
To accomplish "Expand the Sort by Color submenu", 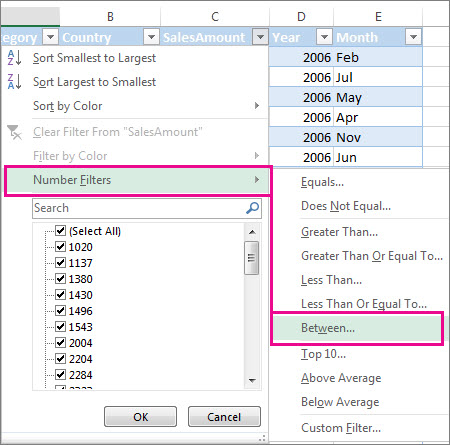I will [x=146, y=106].
